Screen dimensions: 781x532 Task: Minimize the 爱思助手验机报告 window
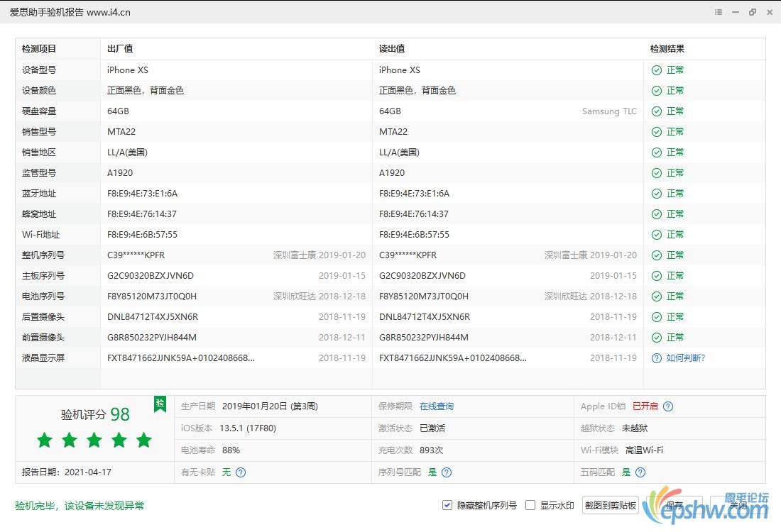(735, 12)
